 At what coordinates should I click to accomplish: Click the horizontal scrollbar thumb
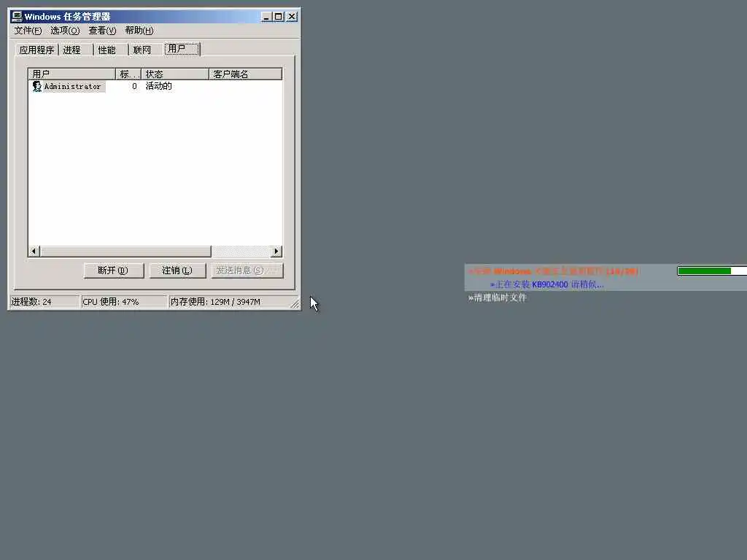[x=125, y=251]
